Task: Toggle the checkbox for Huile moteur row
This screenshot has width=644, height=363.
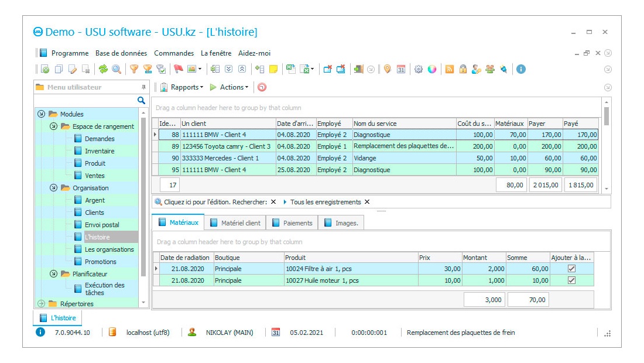Action: pyautogui.click(x=571, y=280)
